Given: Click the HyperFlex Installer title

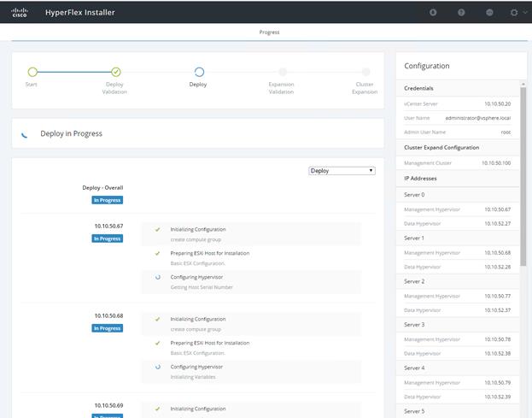Looking at the screenshot, I should pyautogui.click(x=80, y=13).
